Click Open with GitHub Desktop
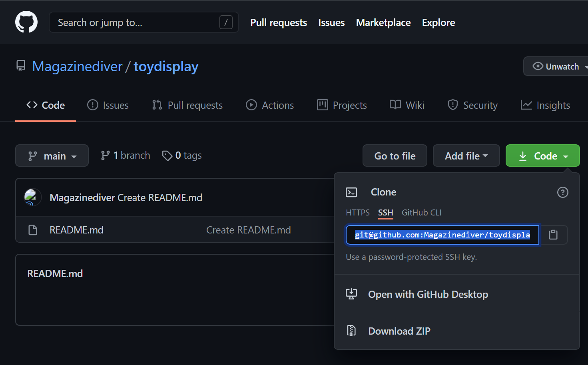The image size is (588, 365). tap(428, 295)
